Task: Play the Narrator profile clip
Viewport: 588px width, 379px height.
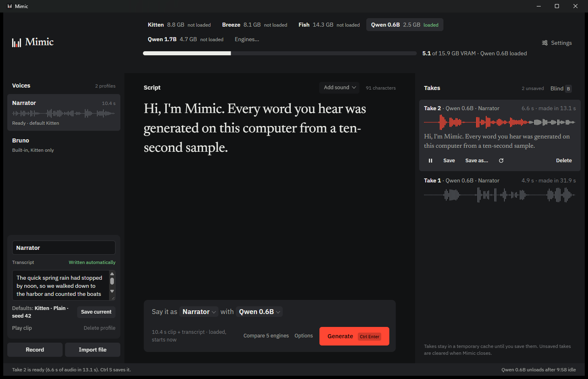Action: click(x=22, y=328)
